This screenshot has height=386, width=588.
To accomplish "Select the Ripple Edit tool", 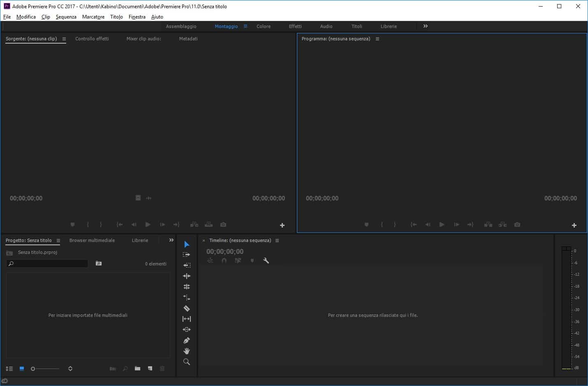I will click(x=187, y=276).
